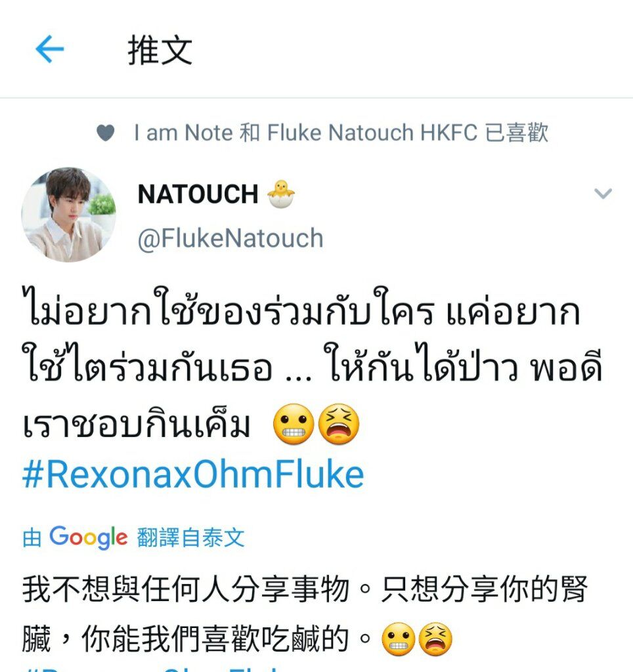Viewport: 633px width, 672px height.
Task: Tap the heart icon beside liked-by notice
Action: click(x=106, y=133)
